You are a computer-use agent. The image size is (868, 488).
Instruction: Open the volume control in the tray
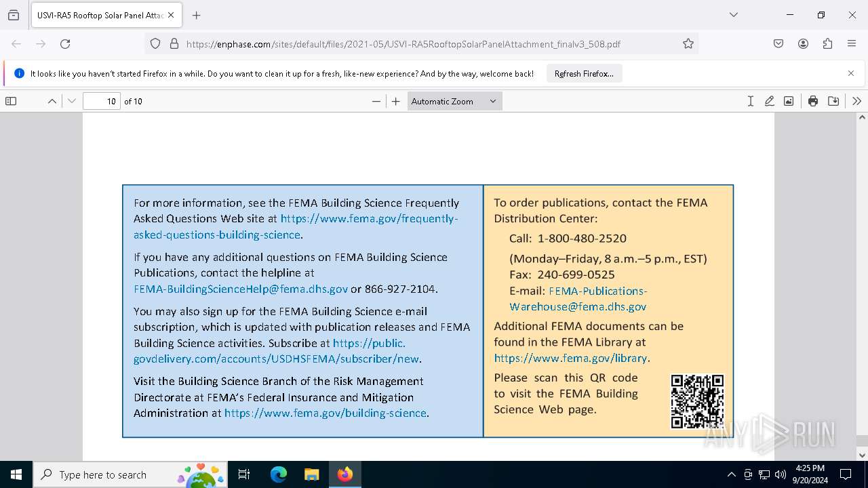(x=781, y=474)
